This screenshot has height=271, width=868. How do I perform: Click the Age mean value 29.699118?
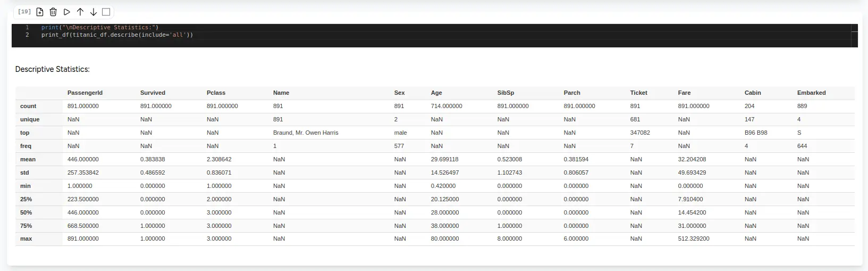pyautogui.click(x=445, y=159)
